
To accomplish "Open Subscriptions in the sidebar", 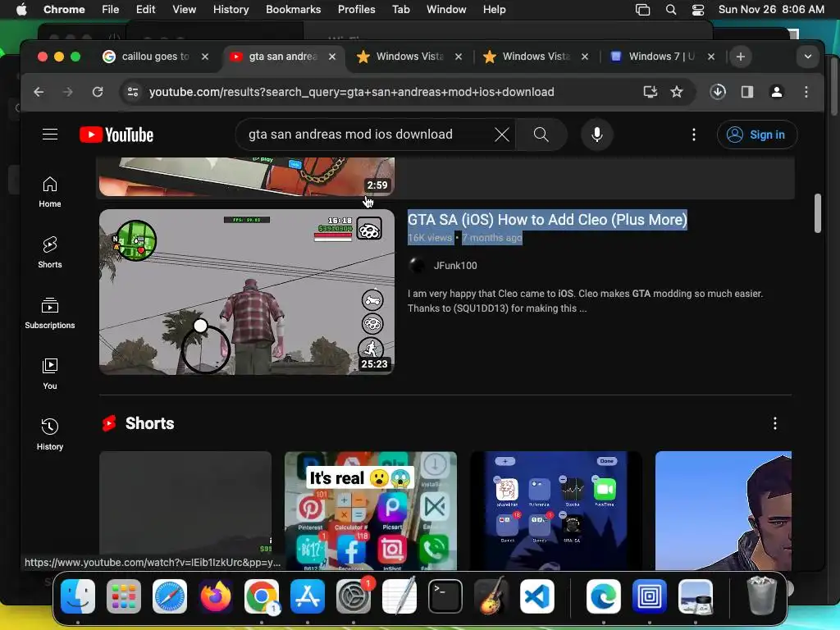I will point(50,313).
